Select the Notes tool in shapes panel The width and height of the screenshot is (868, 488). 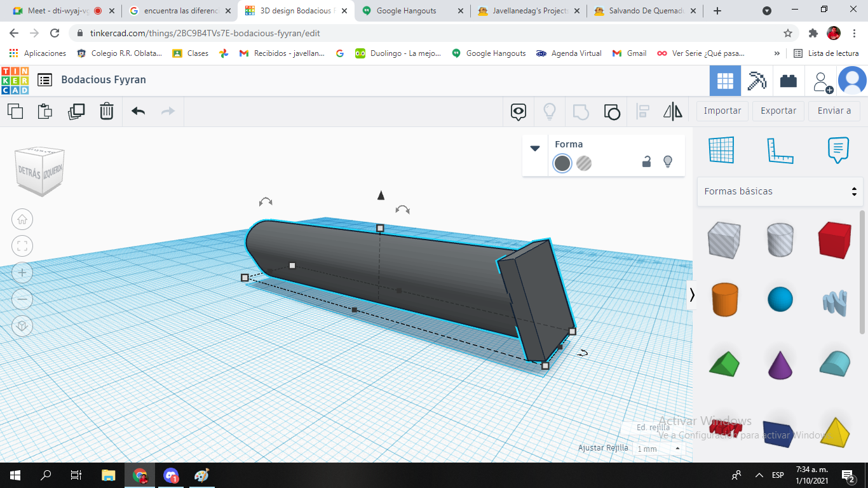point(838,150)
